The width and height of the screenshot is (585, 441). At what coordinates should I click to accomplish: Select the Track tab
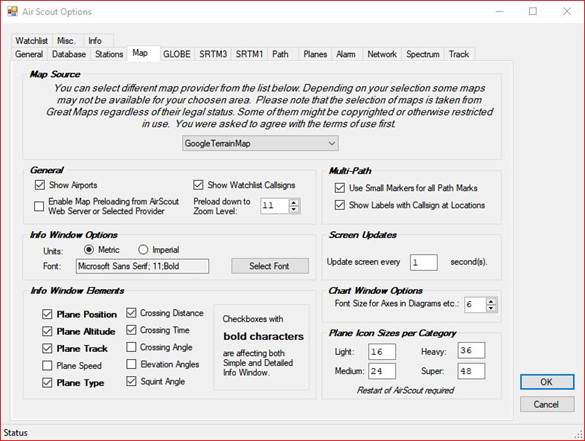click(459, 54)
